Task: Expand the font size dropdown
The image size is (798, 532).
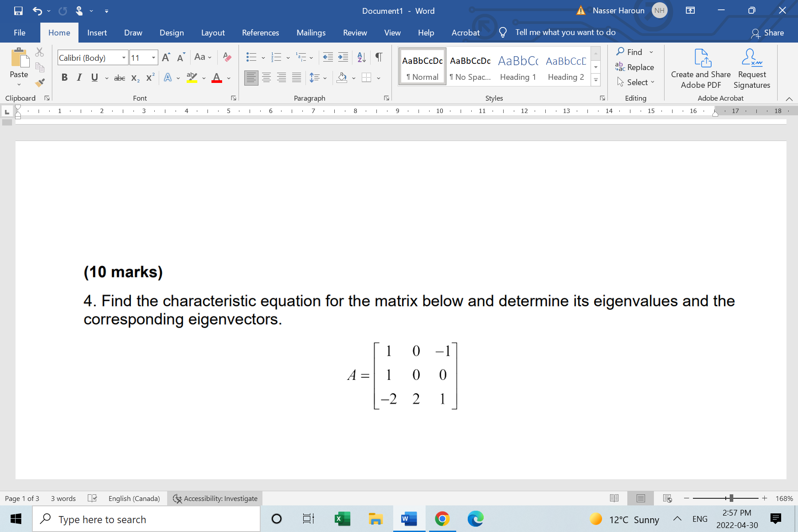Action: pyautogui.click(x=153, y=58)
